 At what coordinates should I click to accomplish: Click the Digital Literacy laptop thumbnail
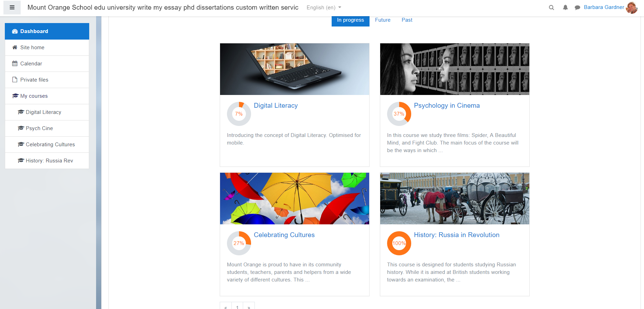(x=294, y=69)
